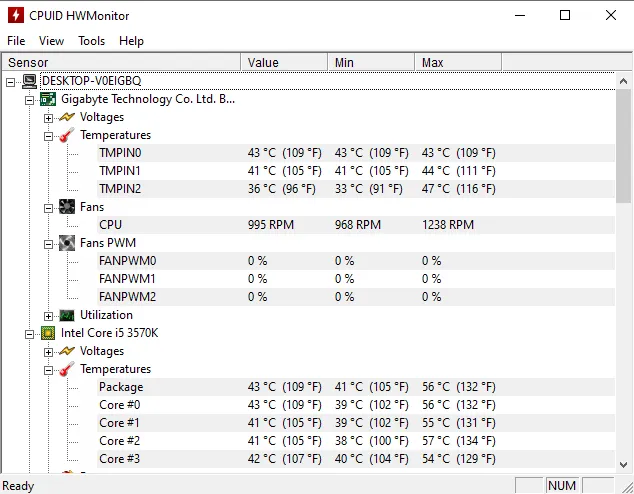This screenshot has height=494, width=634.
Task: Click the Fans icon
Action: [x=67, y=207]
